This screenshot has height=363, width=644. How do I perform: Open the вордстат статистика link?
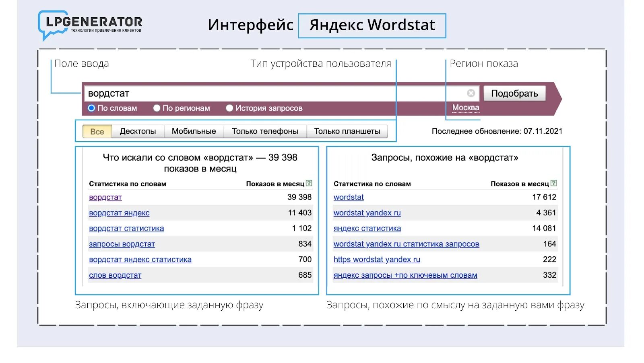click(x=126, y=229)
